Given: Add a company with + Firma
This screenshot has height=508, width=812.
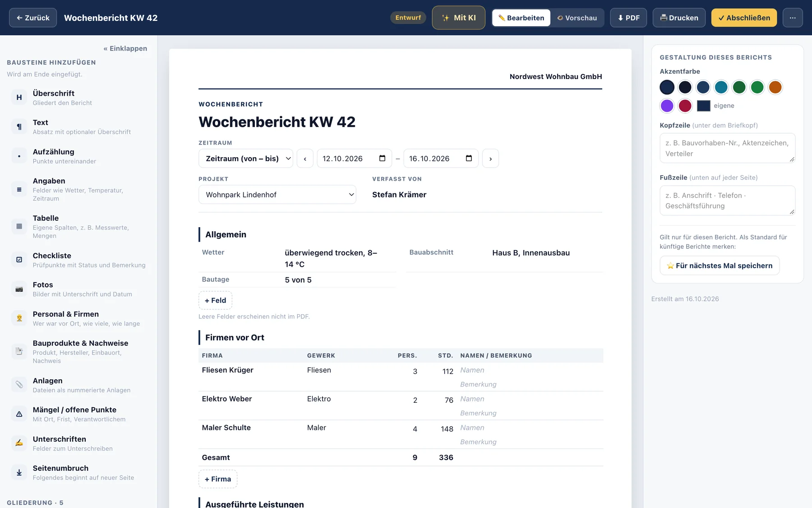Looking at the screenshot, I should [x=218, y=479].
